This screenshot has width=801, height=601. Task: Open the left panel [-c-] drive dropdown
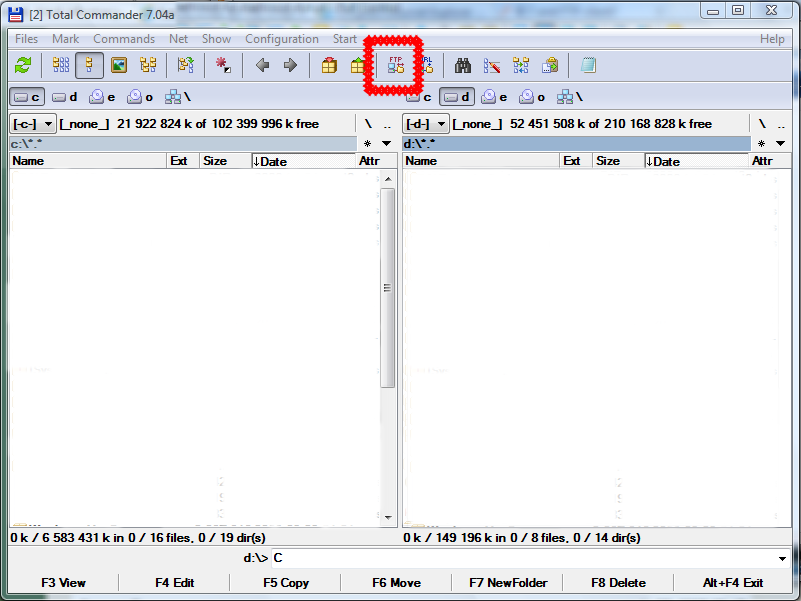click(33, 124)
